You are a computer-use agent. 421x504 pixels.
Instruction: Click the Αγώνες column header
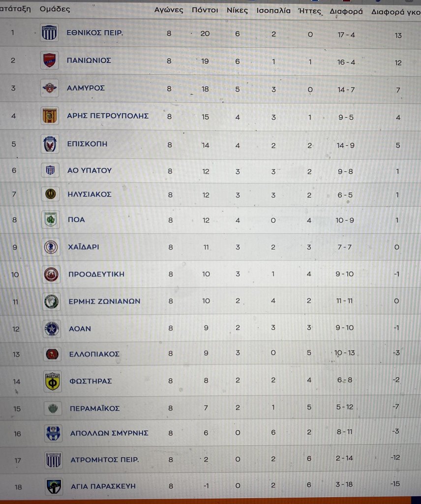point(169,10)
